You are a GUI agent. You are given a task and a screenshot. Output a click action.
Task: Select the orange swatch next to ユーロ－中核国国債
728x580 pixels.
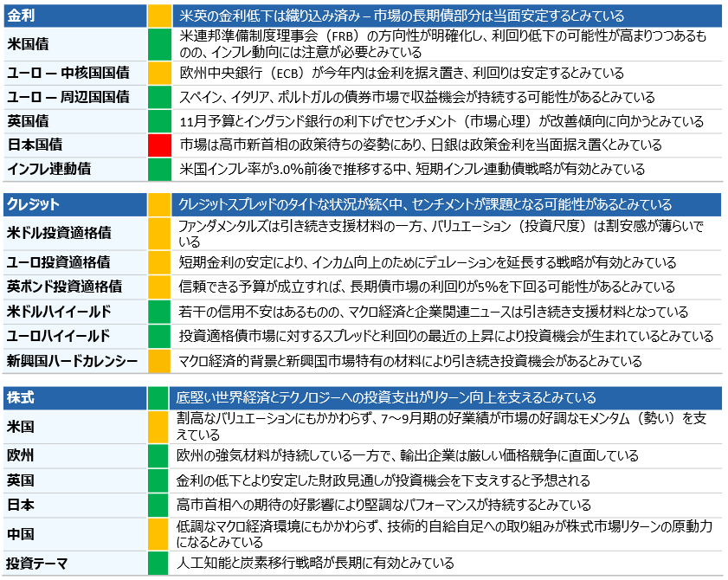(x=160, y=73)
